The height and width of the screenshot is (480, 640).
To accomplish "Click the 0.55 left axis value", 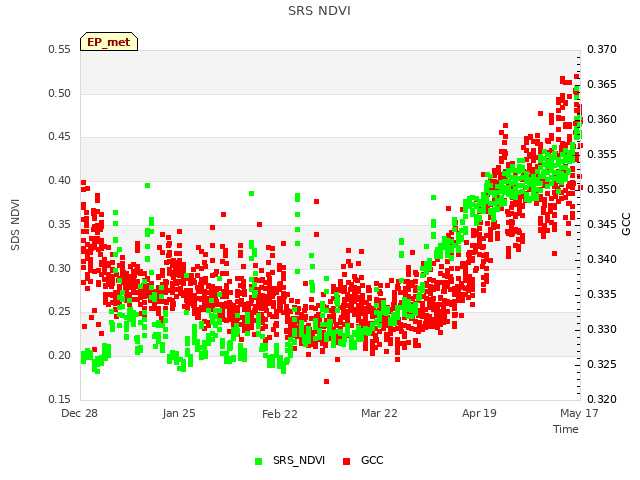I will pos(59,49).
